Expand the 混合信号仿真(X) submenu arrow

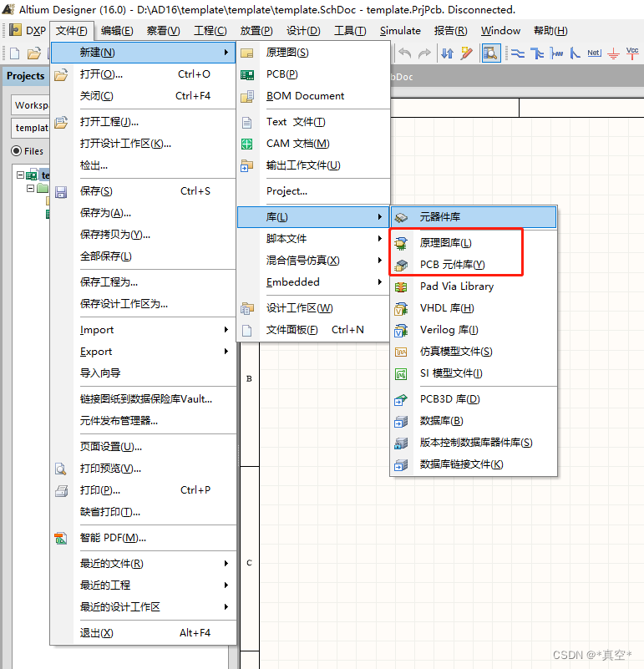[x=380, y=261]
